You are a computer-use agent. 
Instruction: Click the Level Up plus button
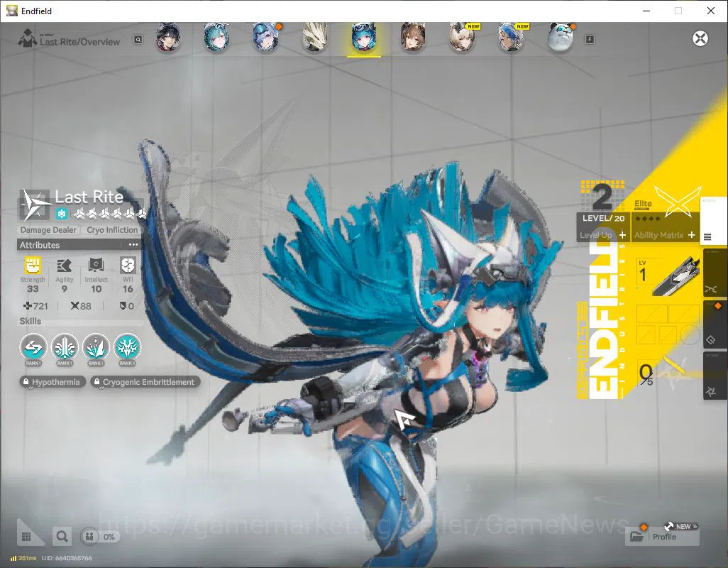622,235
